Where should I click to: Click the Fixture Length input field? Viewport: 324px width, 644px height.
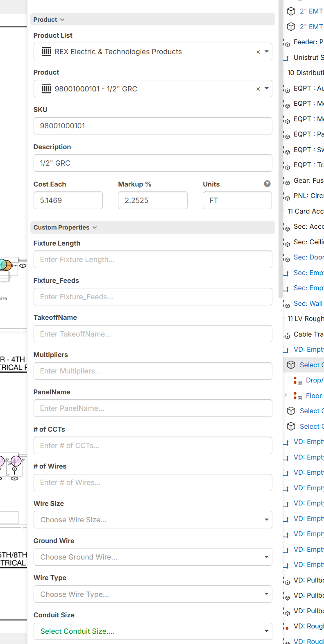153,259
